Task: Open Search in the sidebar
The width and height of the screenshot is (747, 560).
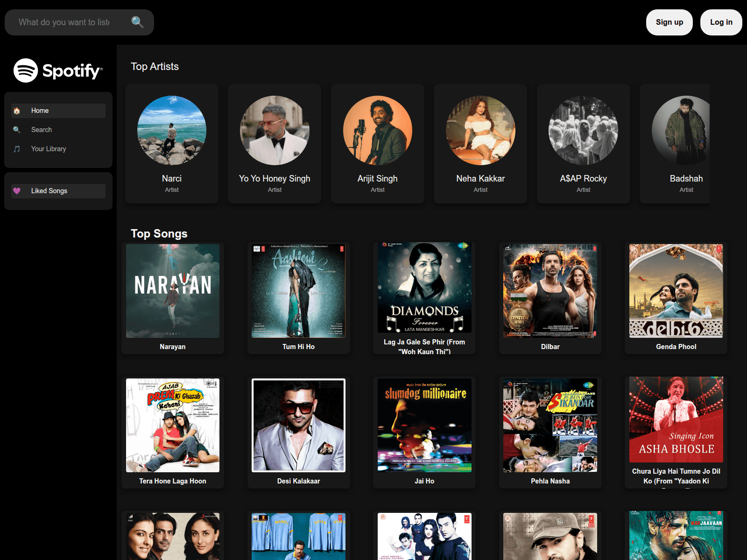Action: [x=58, y=130]
